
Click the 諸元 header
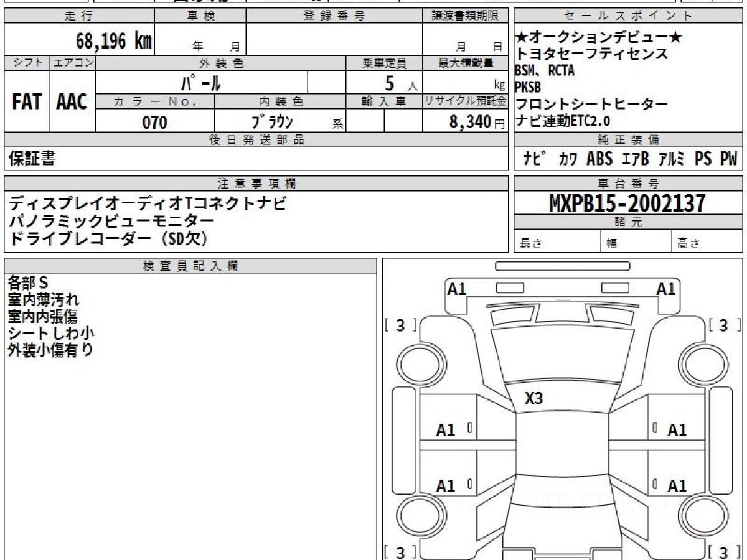[628, 222]
